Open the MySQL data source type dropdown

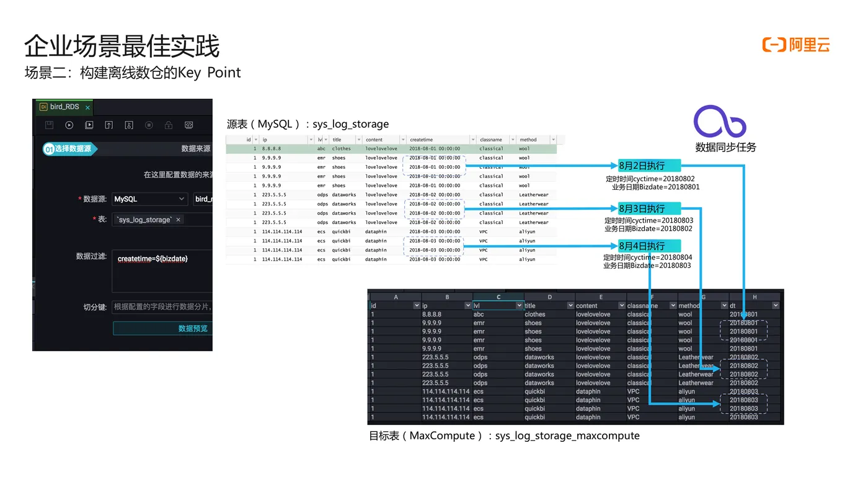[149, 199]
